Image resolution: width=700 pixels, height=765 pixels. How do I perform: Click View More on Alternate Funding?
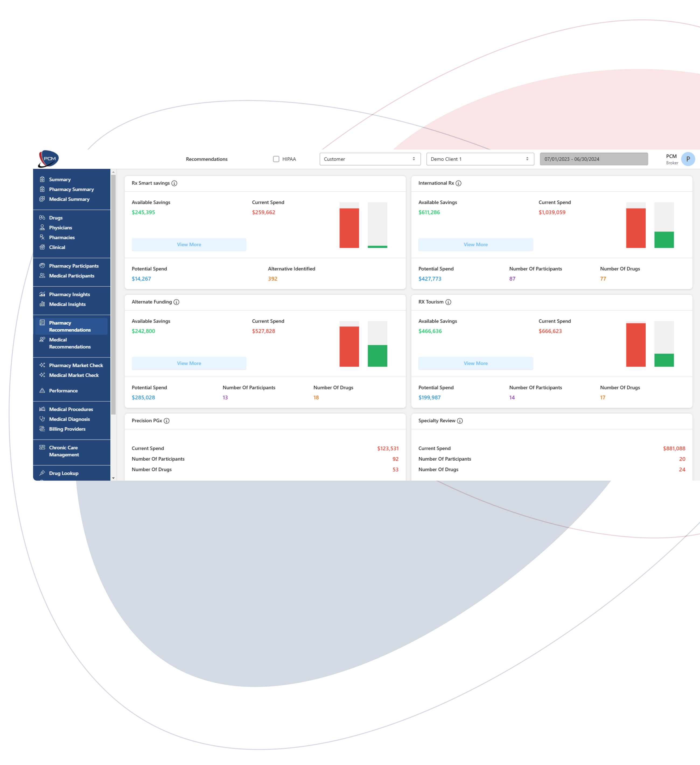[x=189, y=363]
